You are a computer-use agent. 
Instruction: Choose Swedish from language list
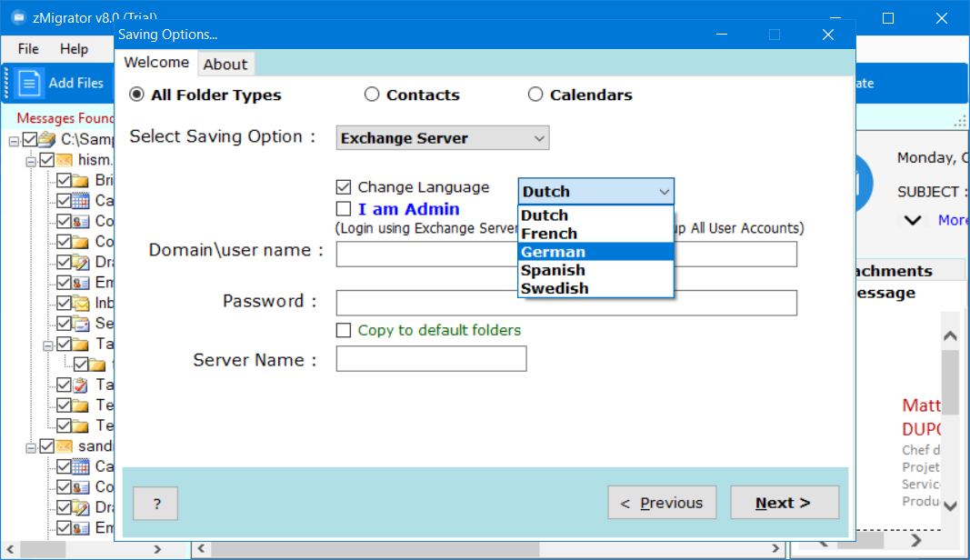tap(595, 288)
